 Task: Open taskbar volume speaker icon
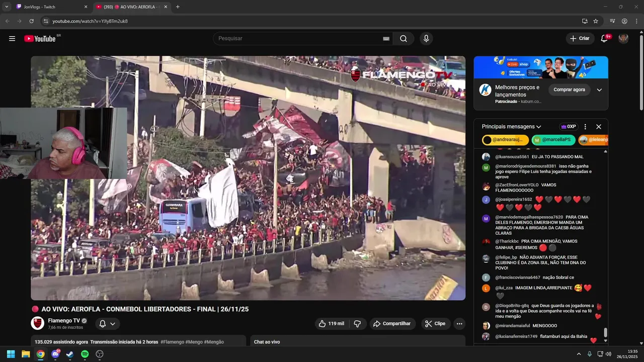pos(608,354)
